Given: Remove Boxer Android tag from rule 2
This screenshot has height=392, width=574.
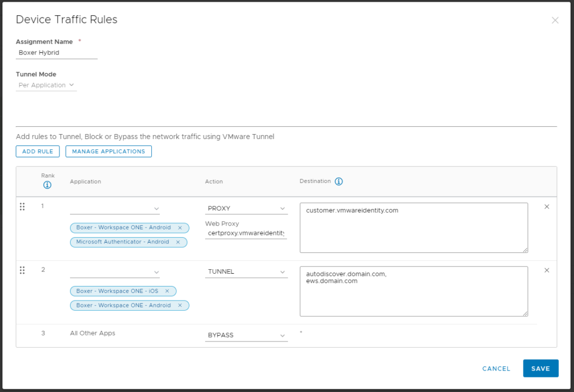Looking at the screenshot, I should [x=180, y=305].
